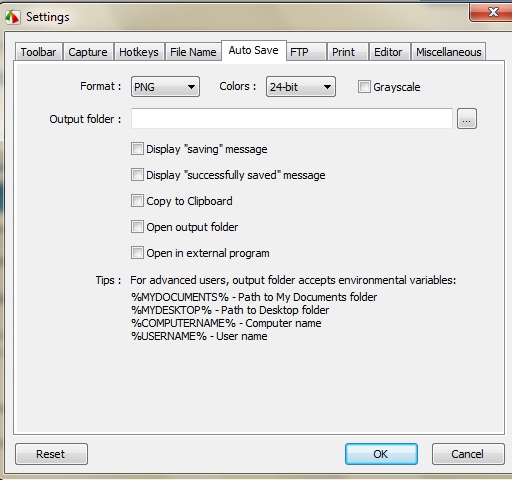
Task: Go to the Hotkeys tab
Action: coord(139,52)
